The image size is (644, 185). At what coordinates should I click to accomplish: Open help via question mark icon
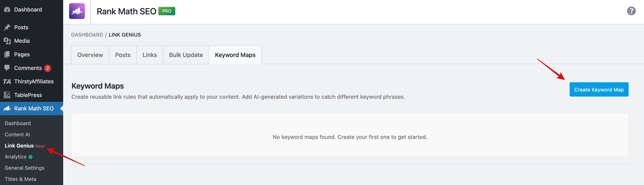pyautogui.click(x=631, y=11)
